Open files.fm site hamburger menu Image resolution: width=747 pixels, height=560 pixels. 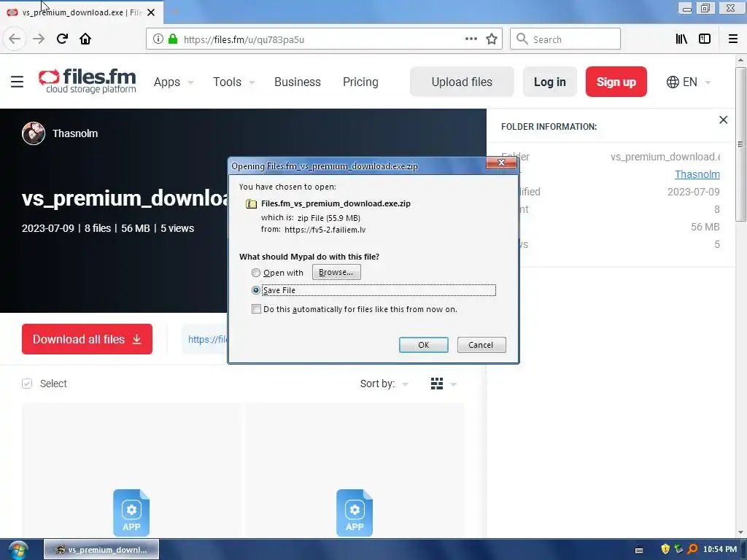pos(18,82)
